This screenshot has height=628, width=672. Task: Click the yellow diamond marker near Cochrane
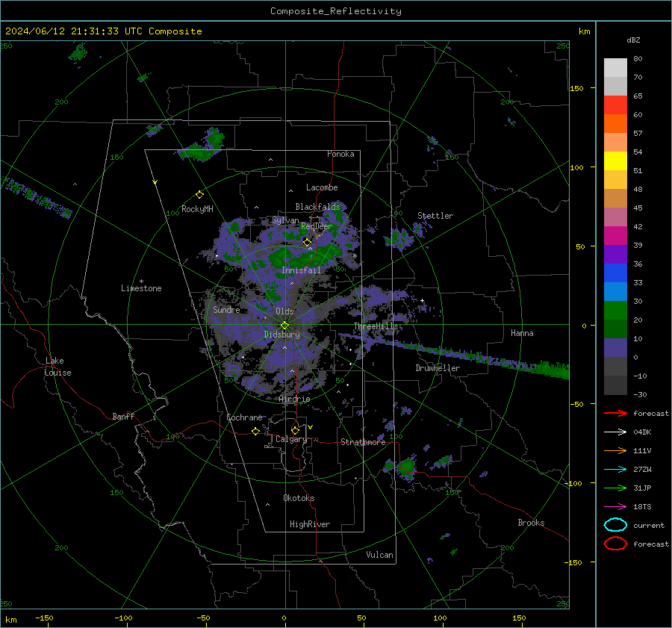pyautogui.click(x=256, y=432)
